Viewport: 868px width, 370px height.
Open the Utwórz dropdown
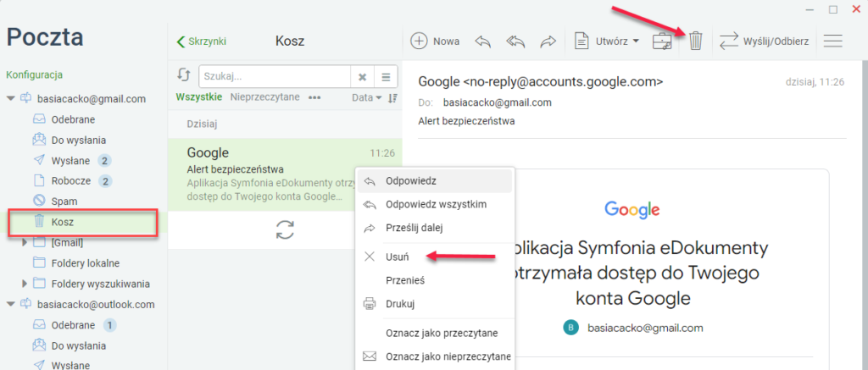[x=607, y=41]
